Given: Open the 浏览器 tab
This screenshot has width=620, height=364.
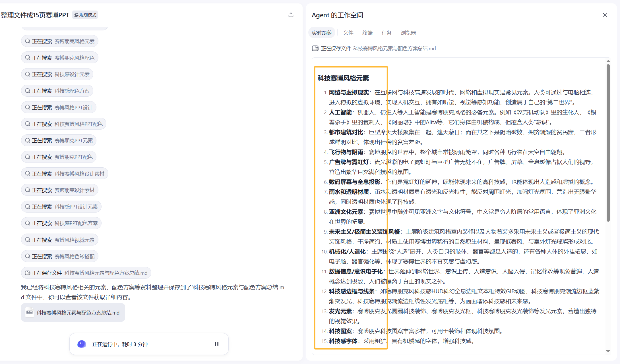Looking at the screenshot, I should pyautogui.click(x=408, y=33).
